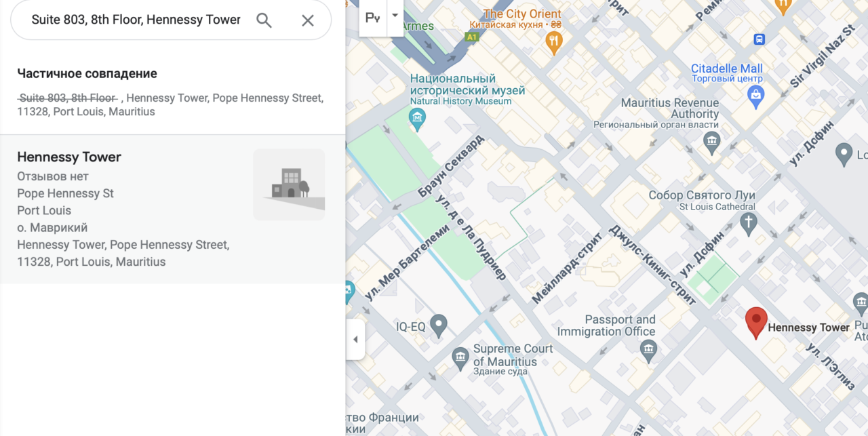Open the Hennessy Tower building thumbnail
Image resolution: width=868 pixels, height=436 pixels.
point(289,184)
